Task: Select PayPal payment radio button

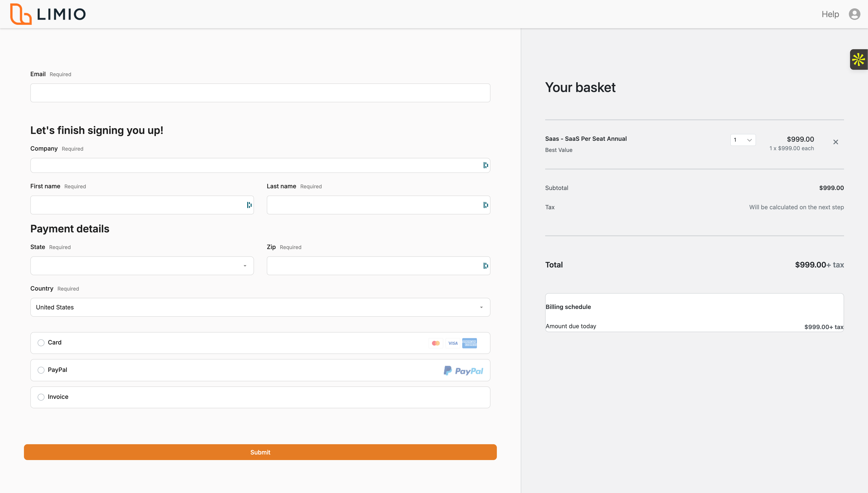Action: coord(41,370)
